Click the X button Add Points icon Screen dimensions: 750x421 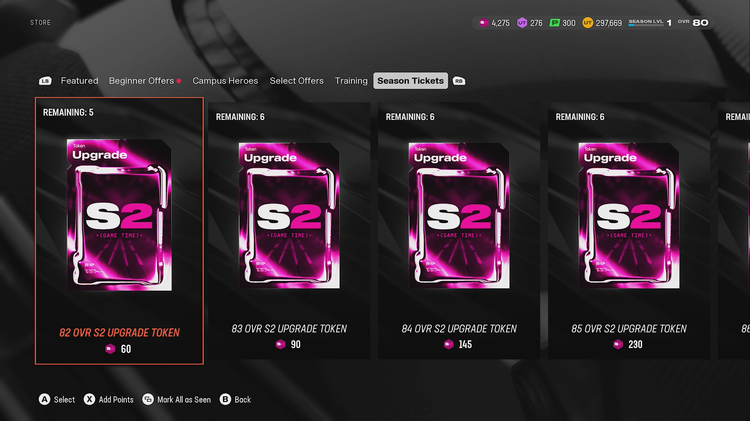(x=89, y=399)
